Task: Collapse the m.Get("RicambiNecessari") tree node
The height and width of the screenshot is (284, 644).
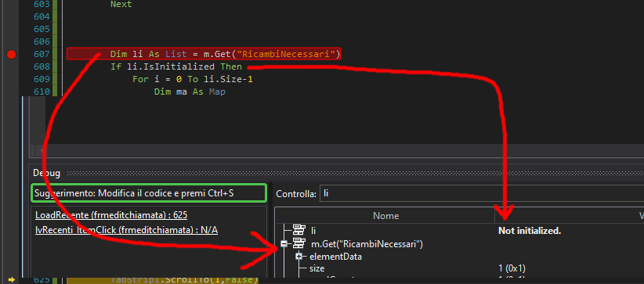Action: pyautogui.click(x=284, y=244)
